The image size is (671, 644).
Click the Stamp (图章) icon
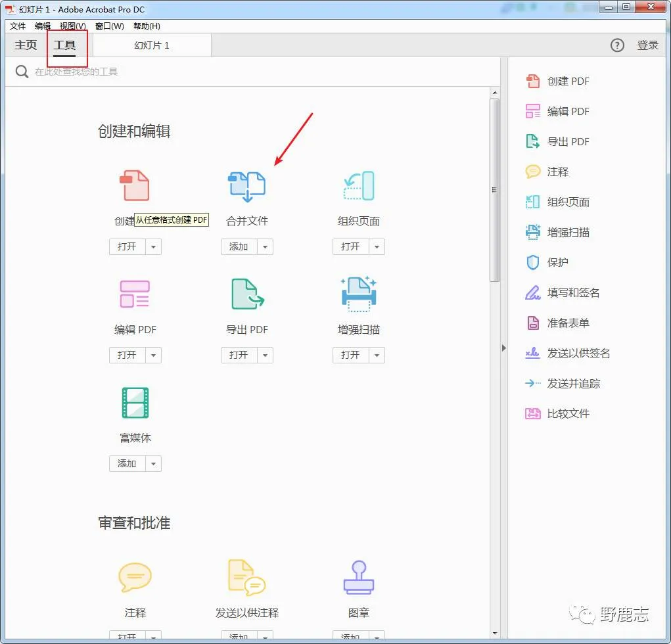coord(359,577)
